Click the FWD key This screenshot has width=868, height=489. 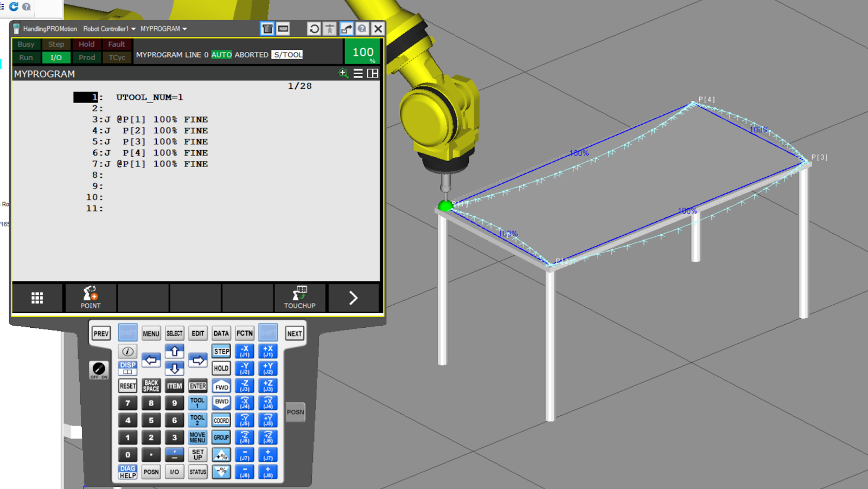click(x=221, y=387)
